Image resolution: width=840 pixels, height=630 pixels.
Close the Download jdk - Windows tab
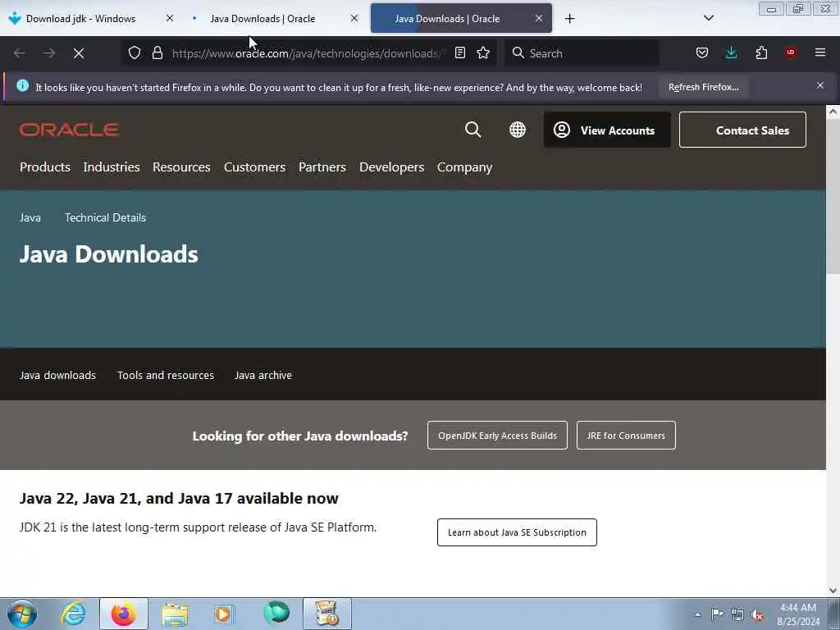tap(169, 18)
